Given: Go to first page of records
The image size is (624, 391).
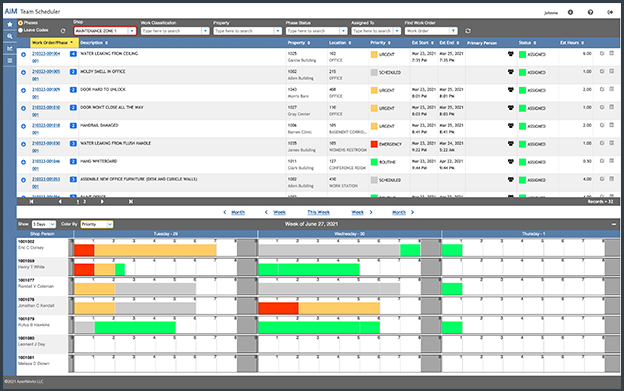Looking at the screenshot, I should (x=31, y=202).
